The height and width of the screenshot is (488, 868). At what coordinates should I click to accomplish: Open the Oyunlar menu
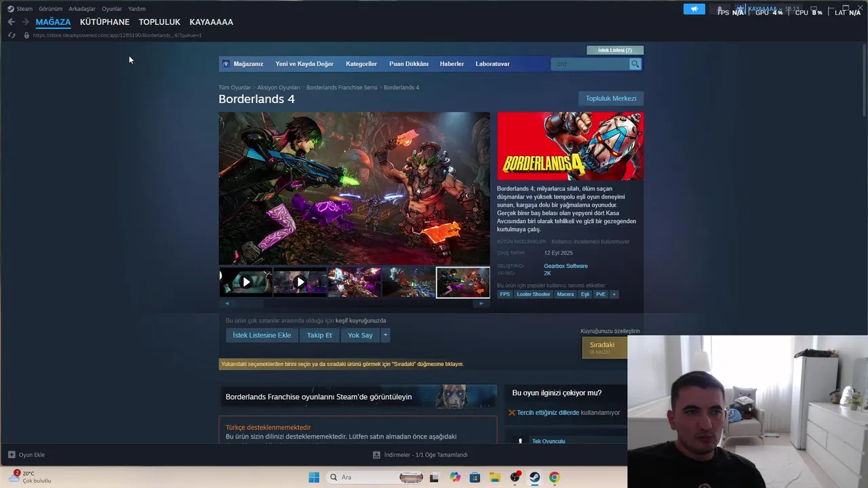[112, 9]
